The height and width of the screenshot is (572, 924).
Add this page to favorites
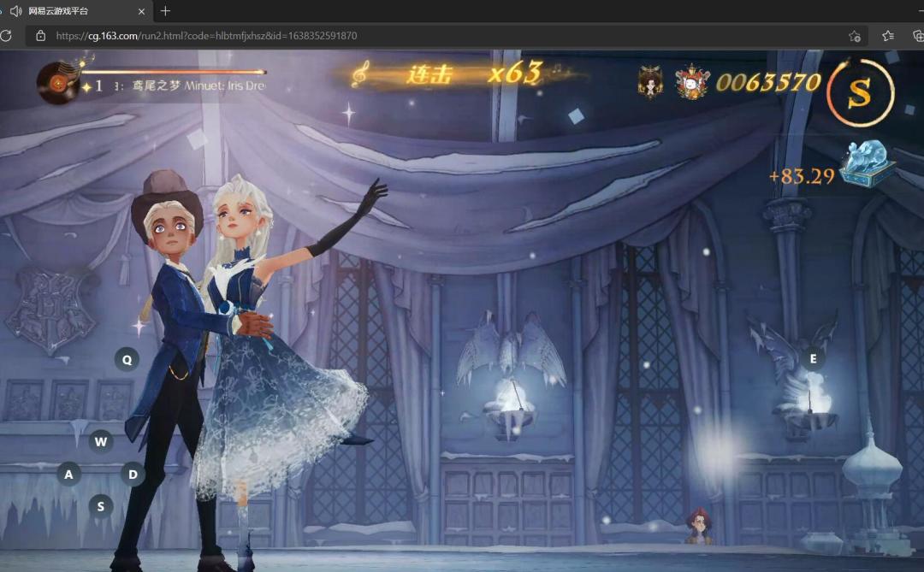[855, 37]
